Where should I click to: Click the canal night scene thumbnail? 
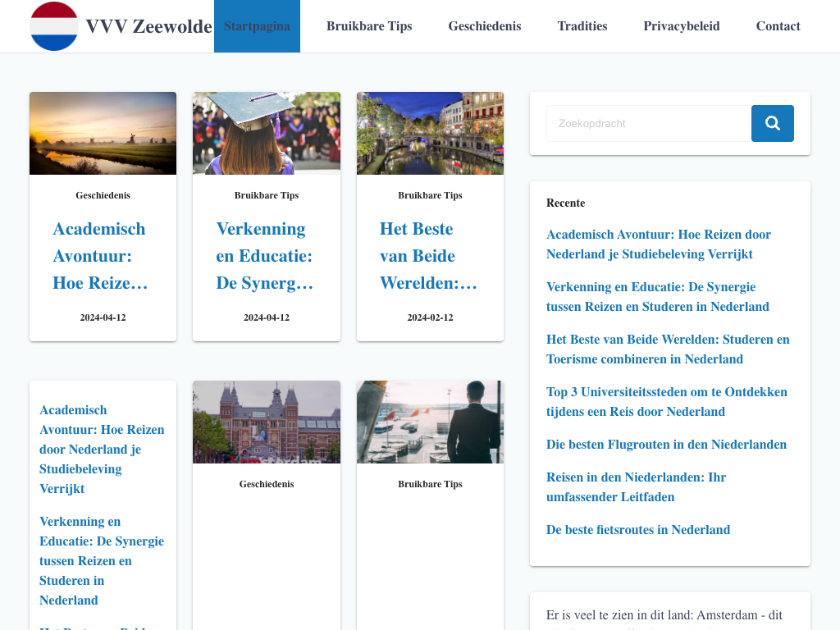430,133
